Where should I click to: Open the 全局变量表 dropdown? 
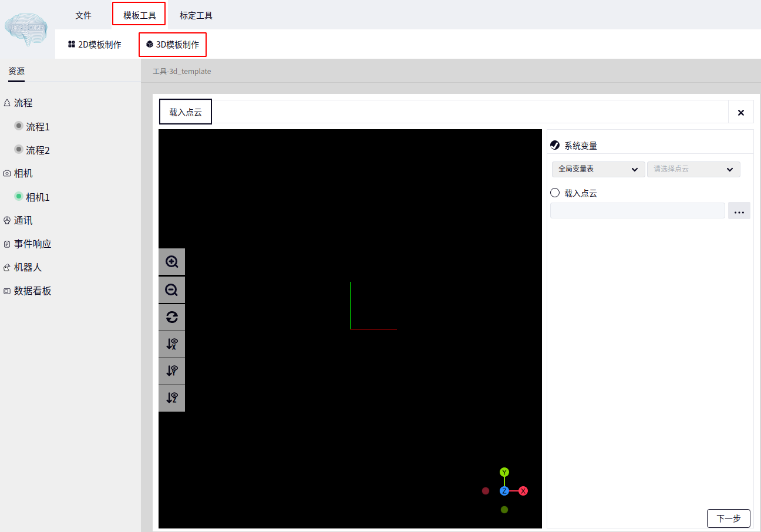pyautogui.click(x=598, y=169)
